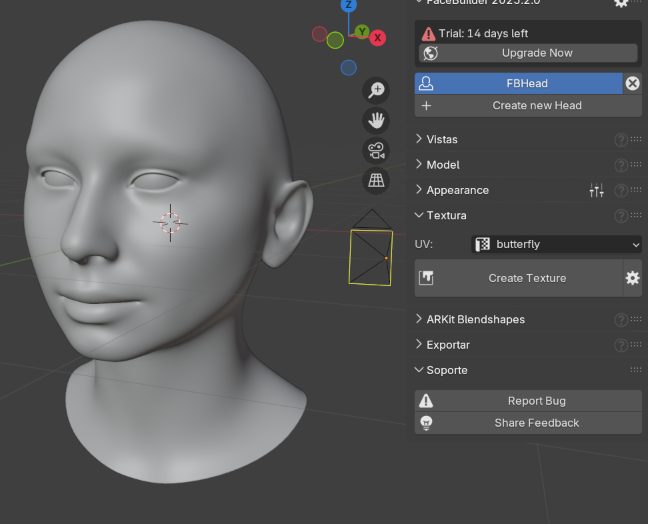The width and height of the screenshot is (648, 525).
Task: Switch perspective/orthographic with the grid icon
Action: click(376, 181)
